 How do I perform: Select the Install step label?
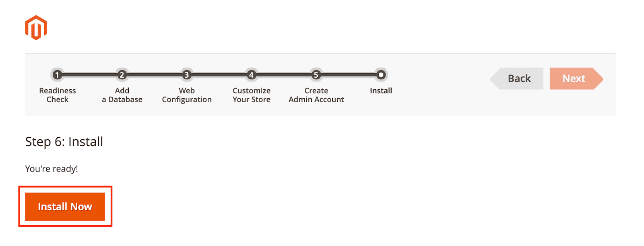381,91
